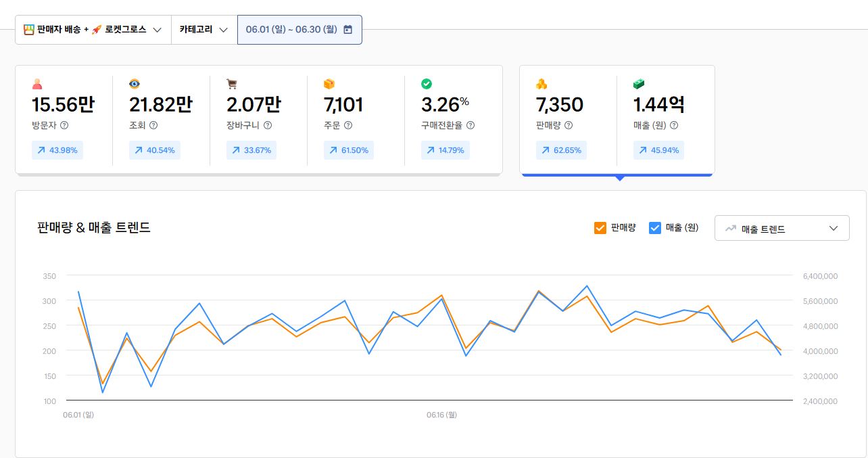Click the help icon beside 판매량 metric
This screenshot has height=458, width=868.
(569, 125)
